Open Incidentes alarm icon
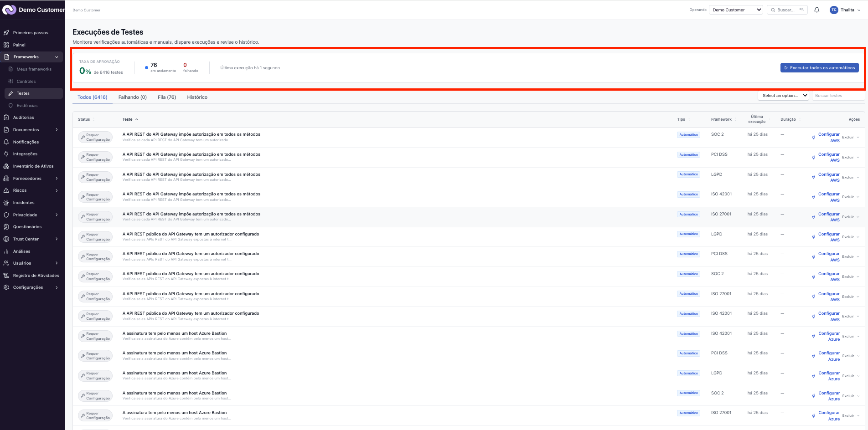The width and height of the screenshot is (868, 430). point(6,203)
